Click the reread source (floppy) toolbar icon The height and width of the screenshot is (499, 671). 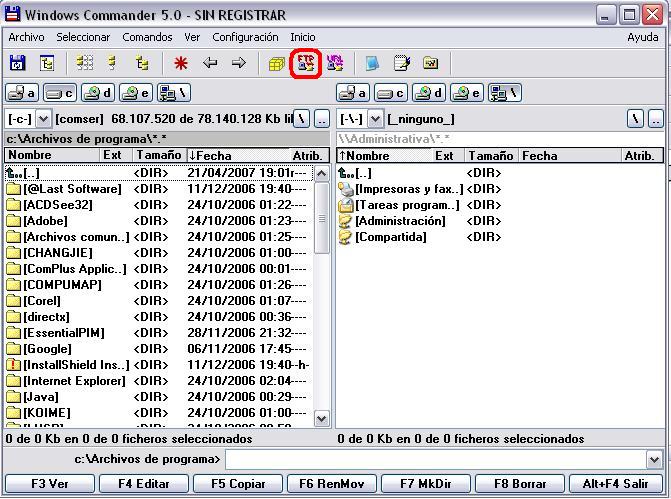click(18, 63)
